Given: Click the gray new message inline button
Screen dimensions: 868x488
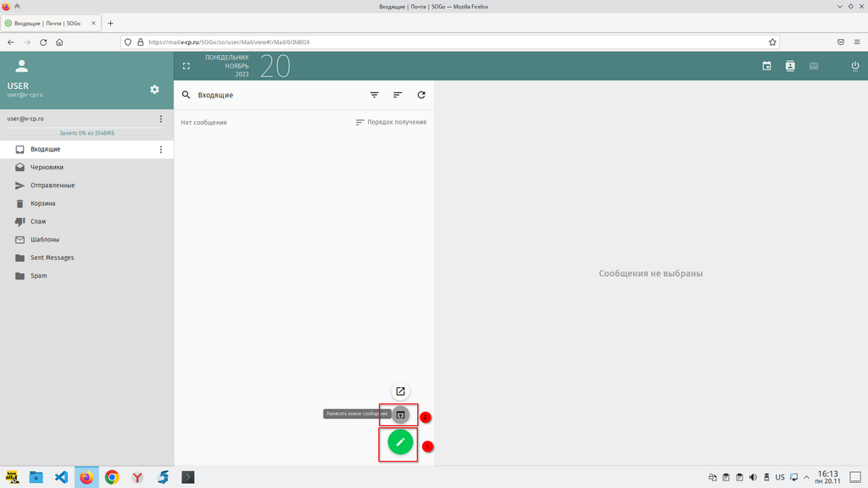Looking at the screenshot, I should [400, 414].
